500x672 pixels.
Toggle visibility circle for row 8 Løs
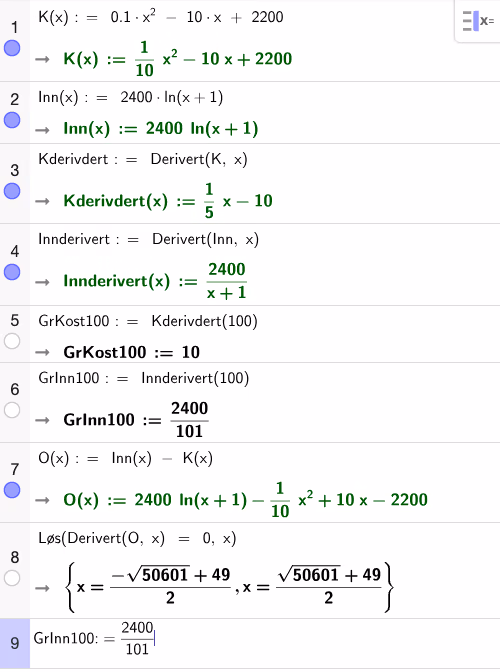[x=12, y=578]
